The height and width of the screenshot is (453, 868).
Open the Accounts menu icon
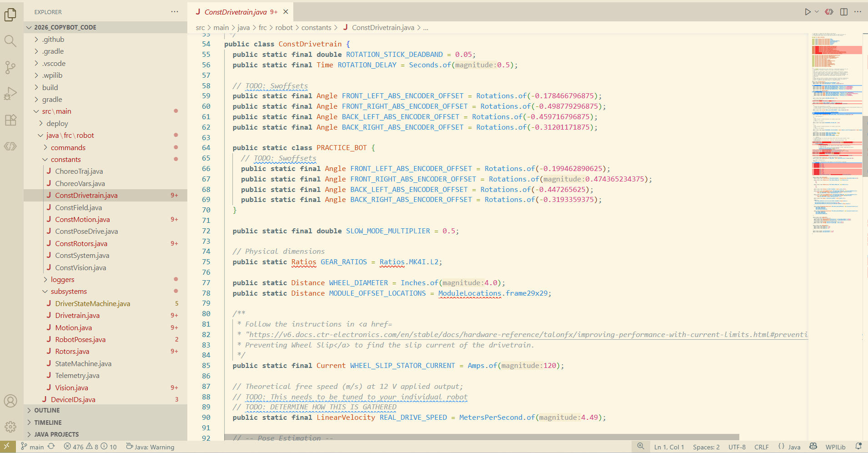(10, 401)
